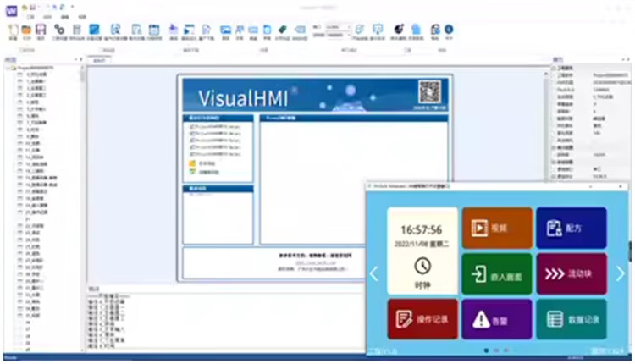Open the upper combo box in the toolbar
Viewport: 635px width, 364px height.
(338, 27)
